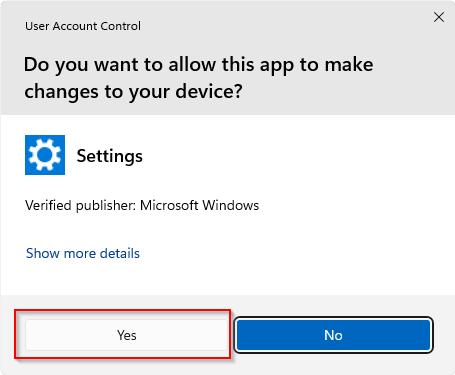Close the User Account Control dialog
The image size is (455, 375).
coord(439,17)
